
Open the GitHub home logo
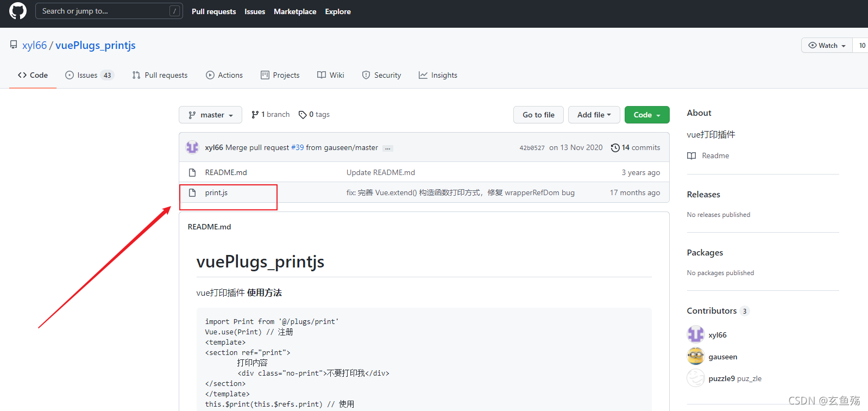(x=18, y=11)
